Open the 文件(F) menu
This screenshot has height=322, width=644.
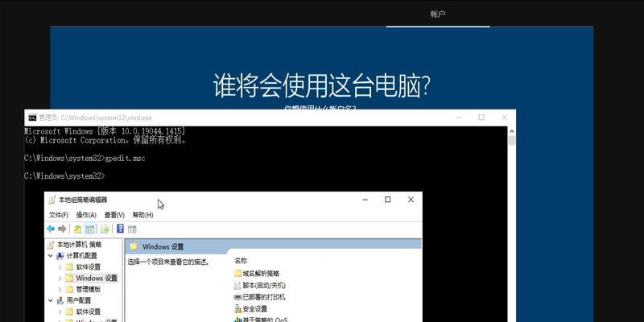pos(59,215)
